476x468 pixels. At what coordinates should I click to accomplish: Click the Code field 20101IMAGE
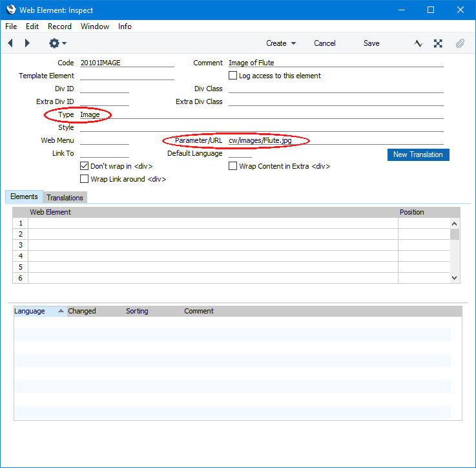point(127,63)
